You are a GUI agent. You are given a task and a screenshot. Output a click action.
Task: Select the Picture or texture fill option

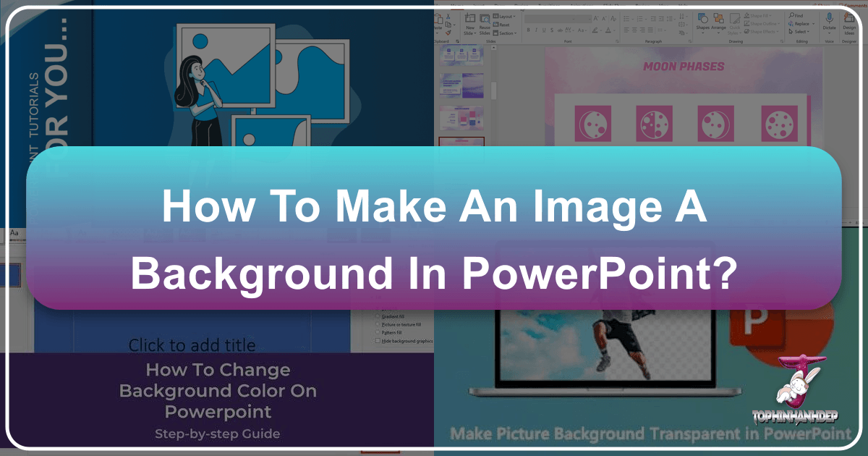pos(378,324)
